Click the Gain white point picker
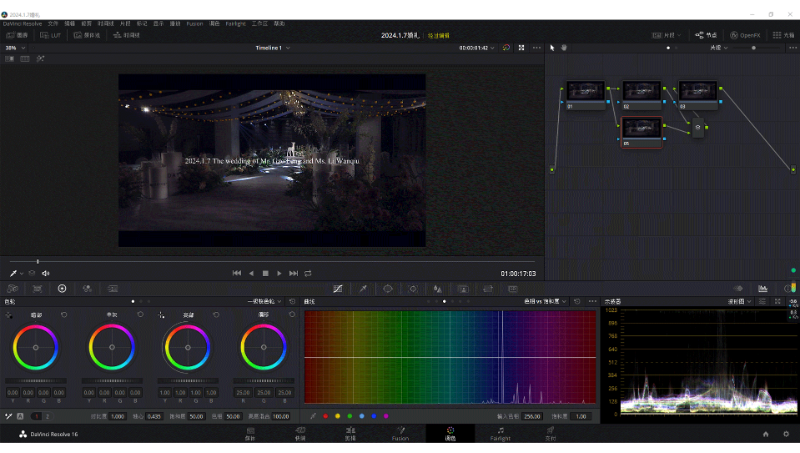Viewport: 800px width, 453px height. click(162, 315)
